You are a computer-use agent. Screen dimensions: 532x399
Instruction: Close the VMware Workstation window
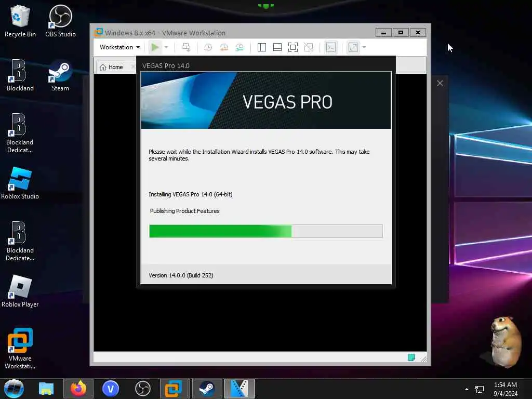point(418,33)
